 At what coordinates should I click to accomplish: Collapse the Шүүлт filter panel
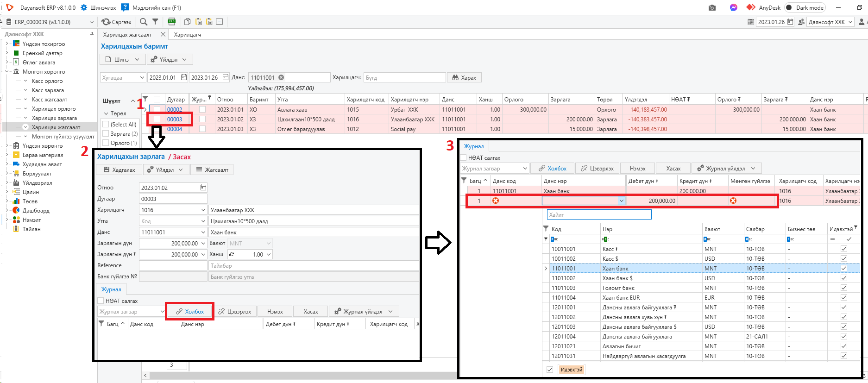[x=133, y=100]
